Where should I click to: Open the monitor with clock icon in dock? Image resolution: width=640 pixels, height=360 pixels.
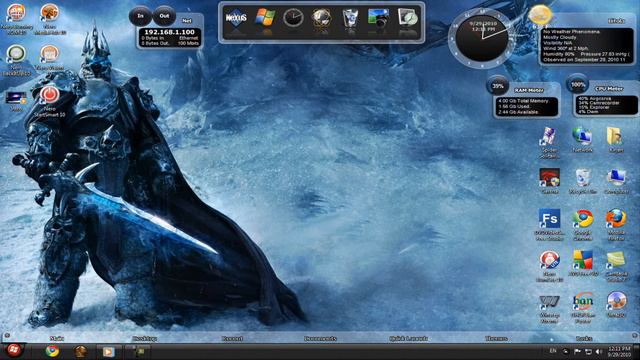coord(407,18)
